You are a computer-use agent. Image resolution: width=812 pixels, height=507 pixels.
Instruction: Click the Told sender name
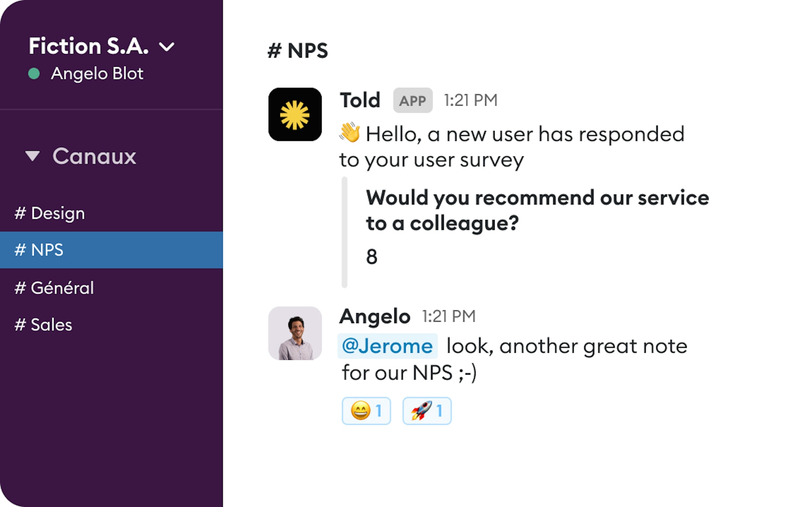(x=360, y=100)
